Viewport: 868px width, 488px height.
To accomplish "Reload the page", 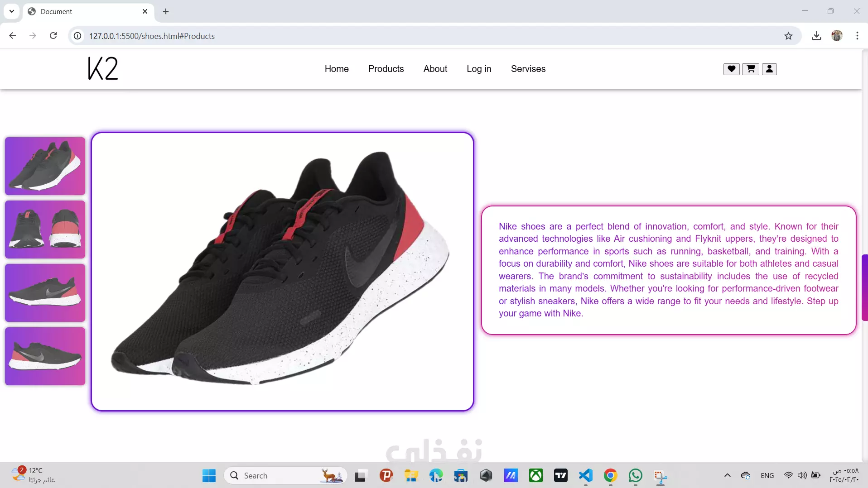I will [x=53, y=36].
